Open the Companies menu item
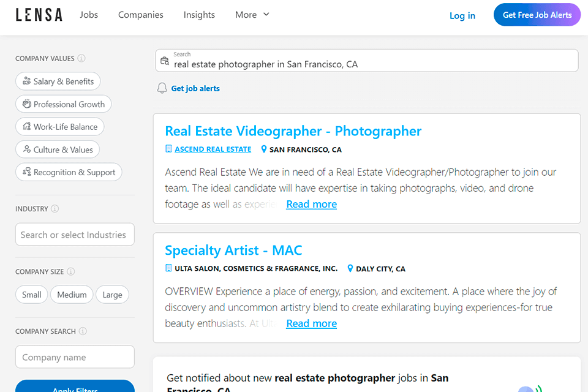The width and height of the screenshot is (588, 392). 141,15
